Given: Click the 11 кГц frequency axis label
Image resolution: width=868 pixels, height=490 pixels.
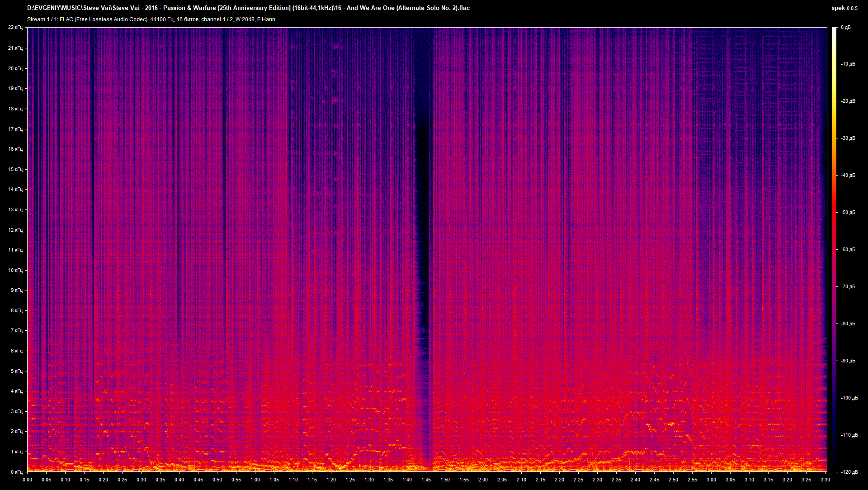Looking at the screenshot, I should pos(16,250).
